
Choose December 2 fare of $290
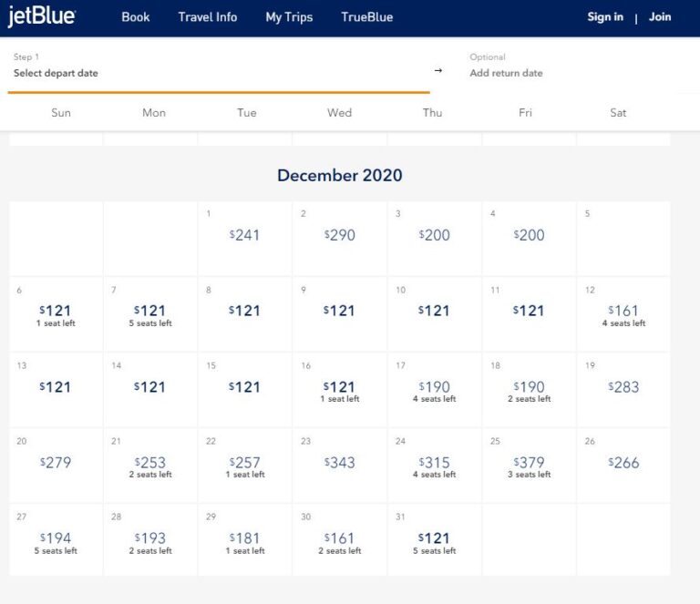tap(339, 235)
